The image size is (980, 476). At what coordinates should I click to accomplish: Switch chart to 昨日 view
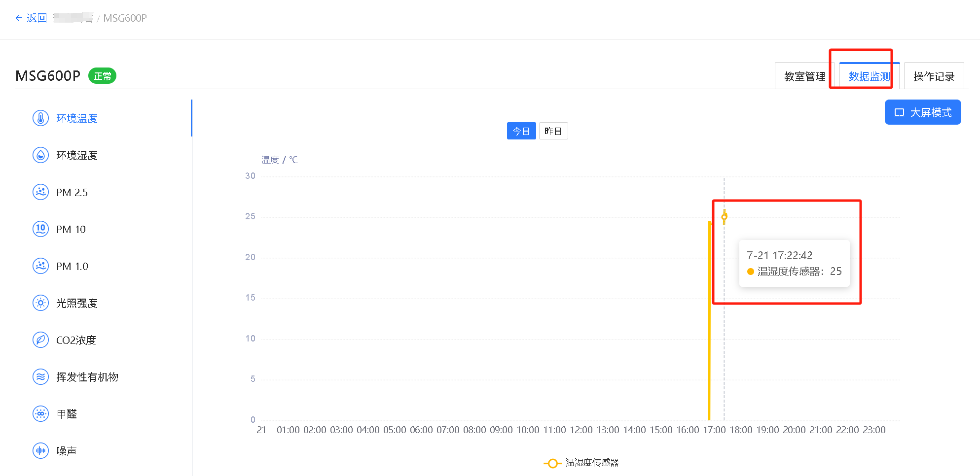point(553,131)
